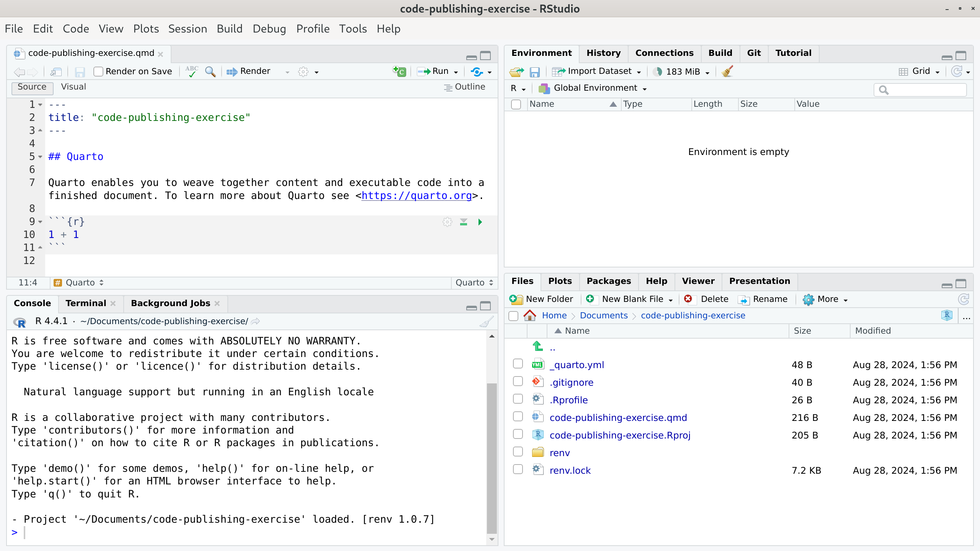Open the R language selector dropdown
Image resolution: width=980 pixels, height=551 pixels.
tap(518, 88)
